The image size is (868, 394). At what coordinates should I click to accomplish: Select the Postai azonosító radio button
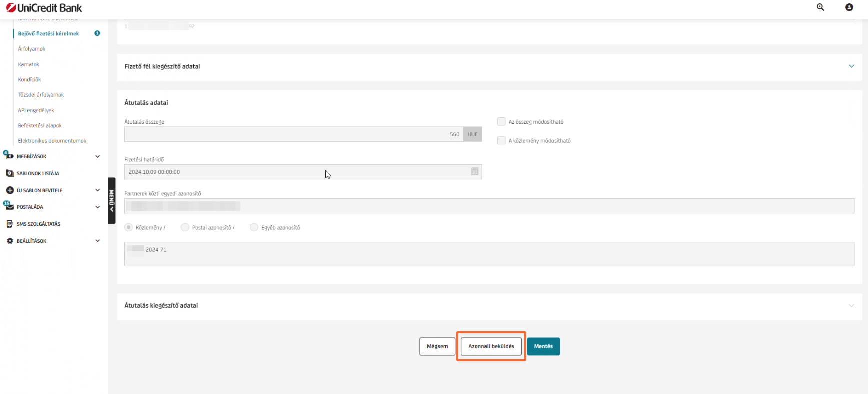(x=185, y=227)
